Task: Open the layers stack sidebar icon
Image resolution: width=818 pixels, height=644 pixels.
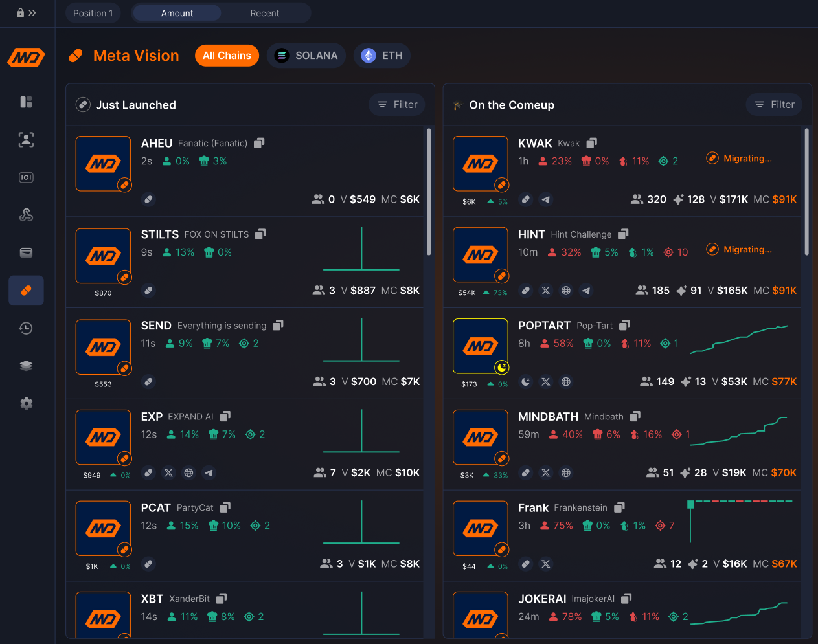Action: point(26,366)
